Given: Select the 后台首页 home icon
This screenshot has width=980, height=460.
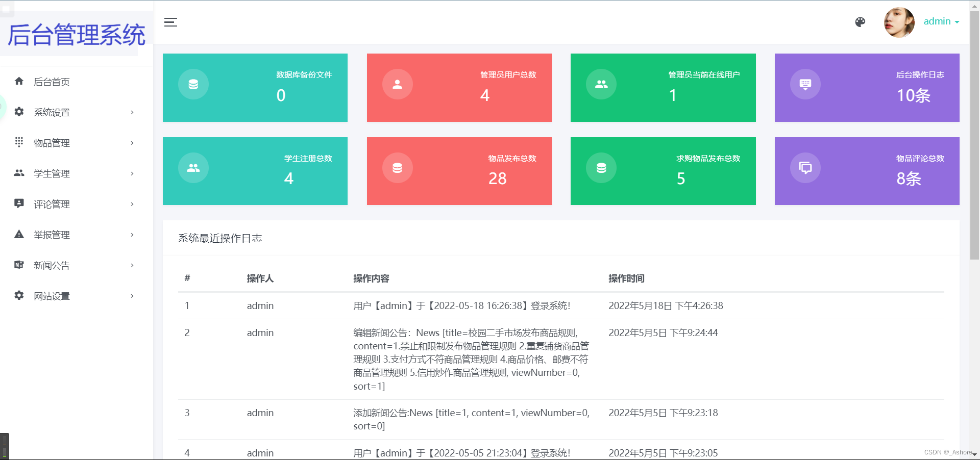Looking at the screenshot, I should [x=19, y=81].
